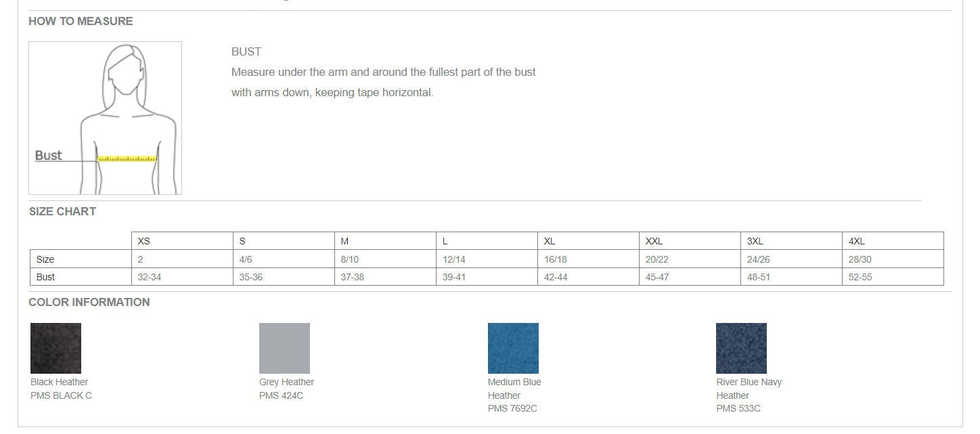Select the 8/10 size cell
Viewport: 980px width, 434px height.
click(x=385, y=259)
